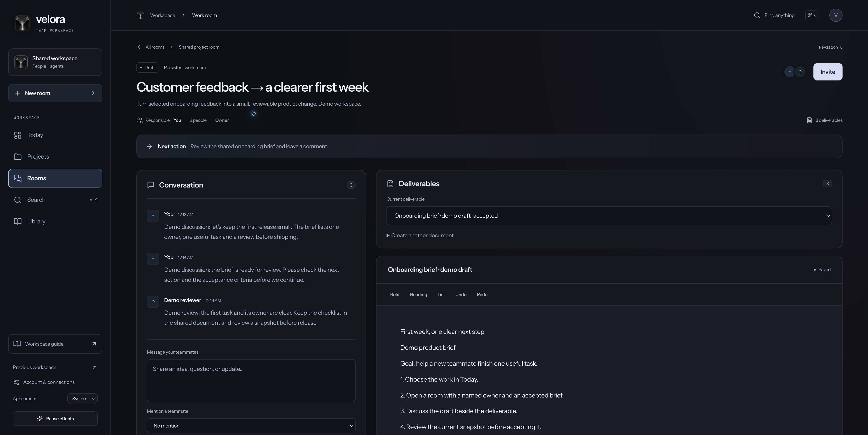Click the Next action banner
Screen dimensions: 868x435
click(x=489, y=147)
